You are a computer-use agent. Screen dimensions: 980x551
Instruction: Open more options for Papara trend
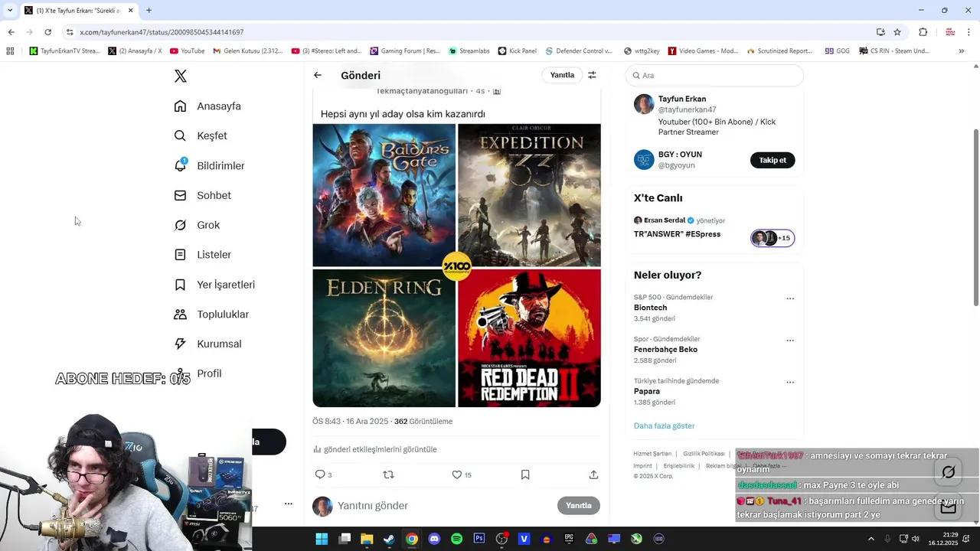(790, 382)
